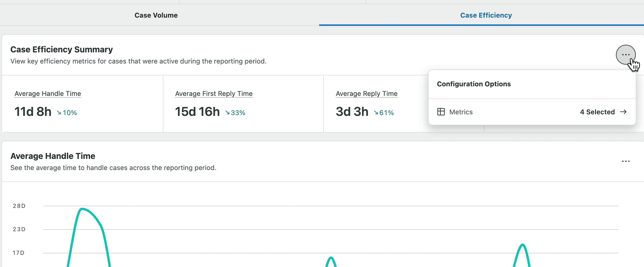Viewport: 644px width, 267px height.
Task: Click the 23D axis label
Action: click(19, 229)
